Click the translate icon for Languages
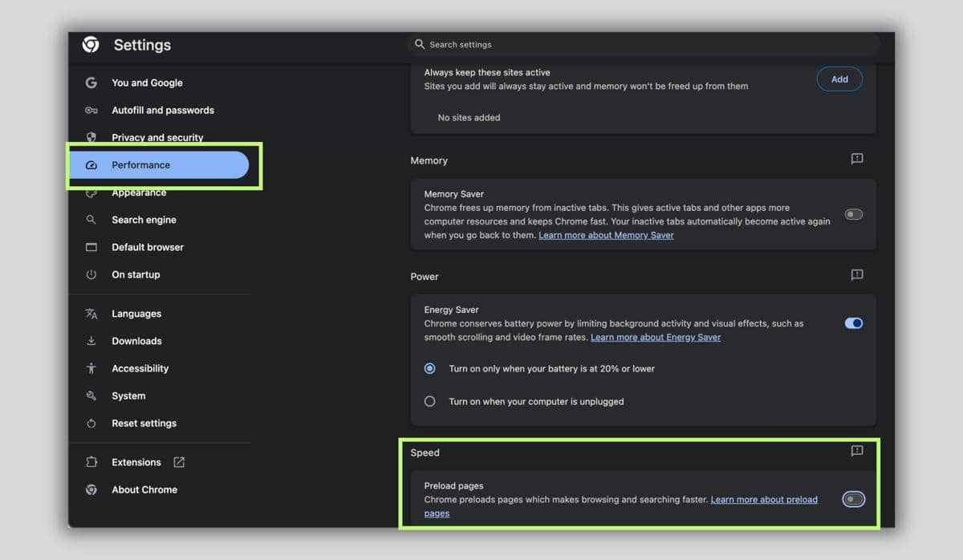Viewport: 963px width, 560px height. pyautogui.click(x=91, y=314)
